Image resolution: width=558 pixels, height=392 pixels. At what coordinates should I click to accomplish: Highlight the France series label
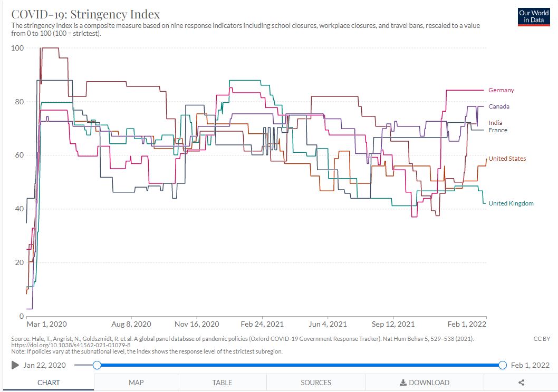[x=498, y=130]
